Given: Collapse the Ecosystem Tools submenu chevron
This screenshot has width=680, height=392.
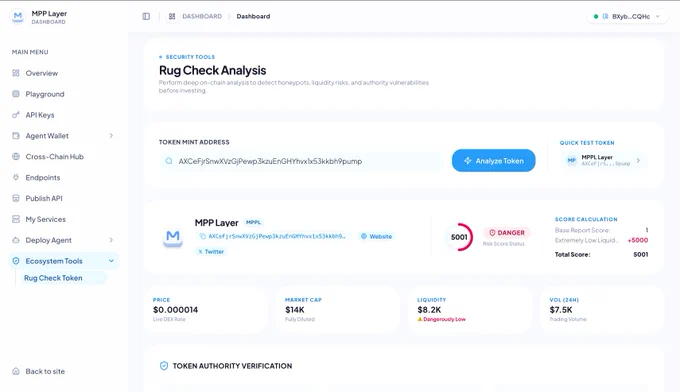Looking at the screenshot, I should coord(111,261).
